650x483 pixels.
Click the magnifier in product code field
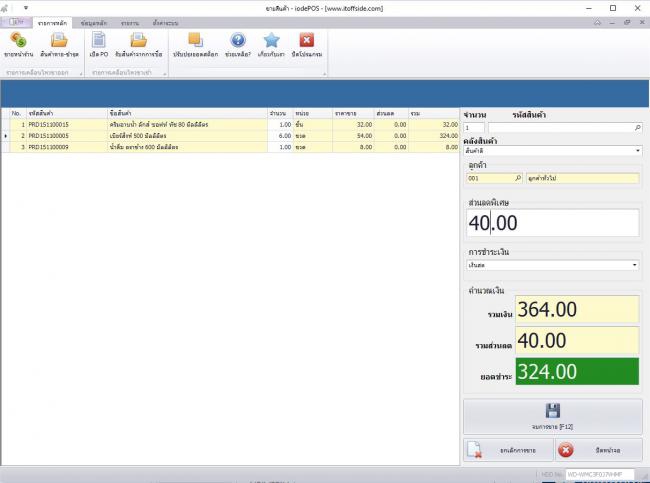(x=638, y=128)
